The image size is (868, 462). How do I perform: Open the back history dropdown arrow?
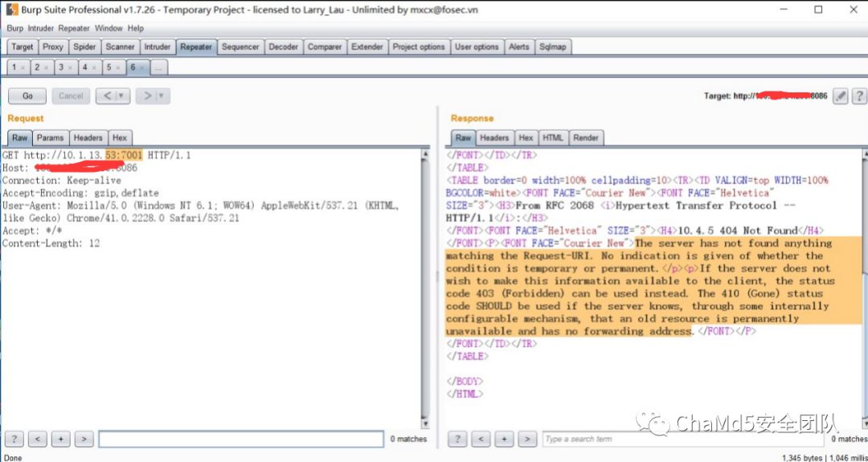click(122, 96)
